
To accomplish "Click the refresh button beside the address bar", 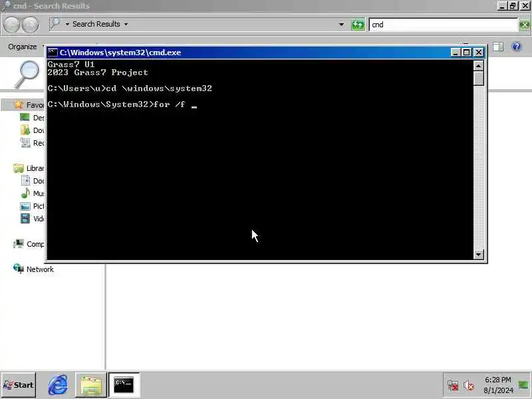I will tap(358, 25).
